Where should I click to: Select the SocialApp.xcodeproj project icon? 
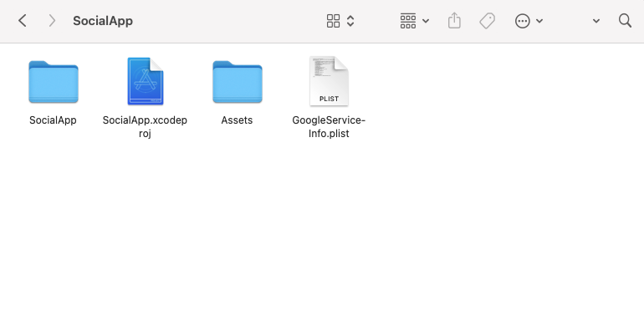tap(145, 81)
